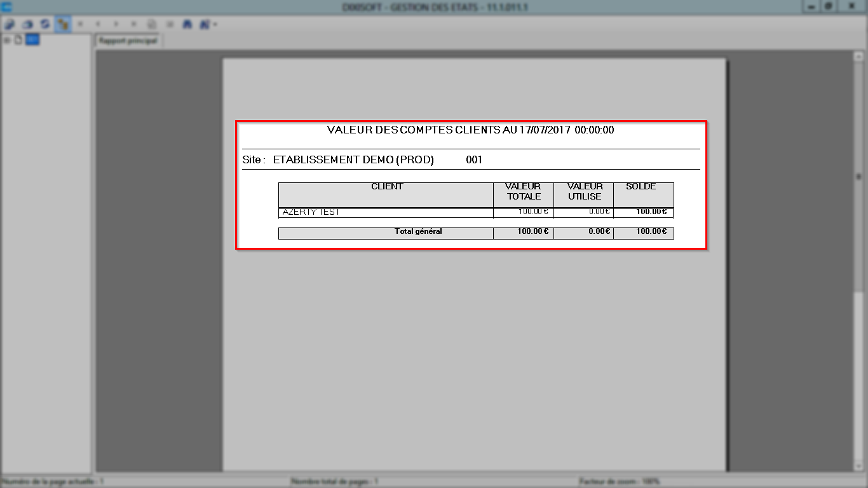The image size is (868, 488).
Task: Open the zoom dropdown arrow
Action: coord(215,24)
